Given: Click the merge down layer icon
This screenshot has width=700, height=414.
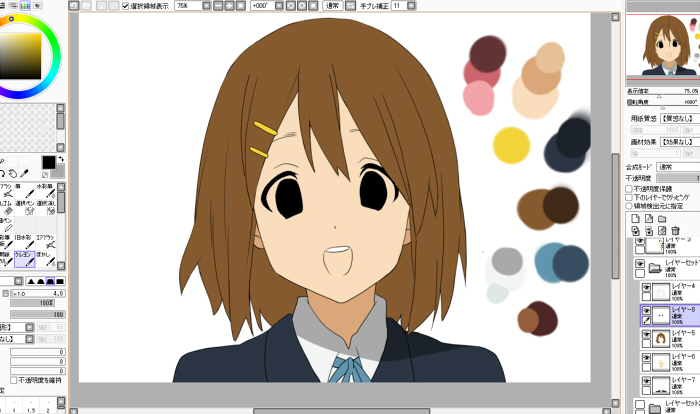Looking at the screenshot, I should point(649,230).
